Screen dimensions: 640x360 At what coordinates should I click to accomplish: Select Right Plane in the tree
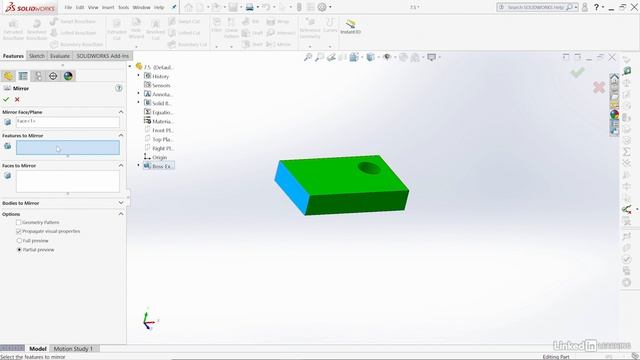[159, 148]
